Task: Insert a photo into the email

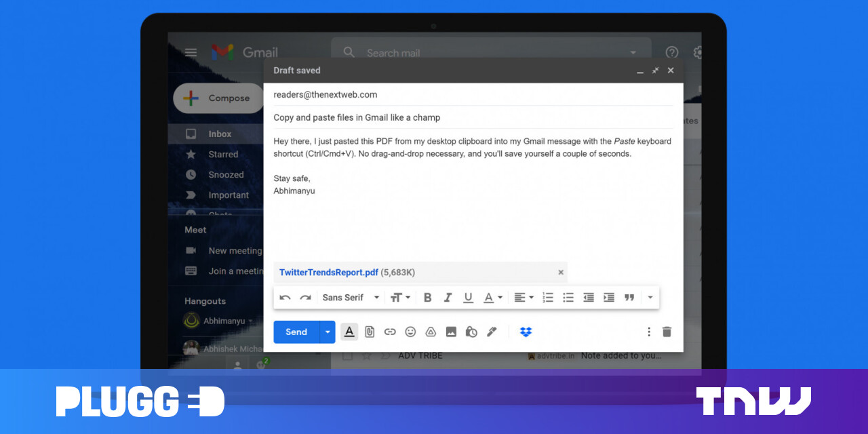Action: [x=451, y=332]
